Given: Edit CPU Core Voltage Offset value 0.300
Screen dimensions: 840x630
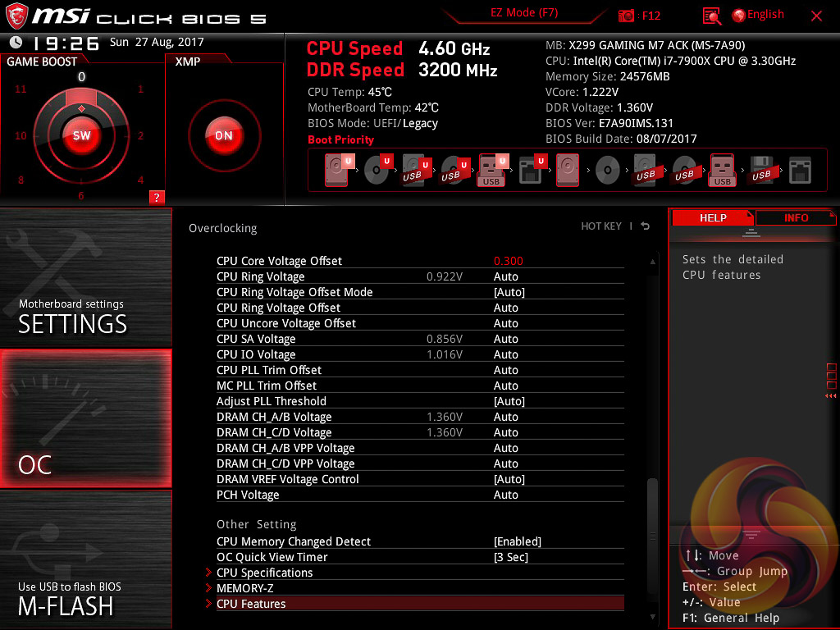Looking at the screenshot, I should (x=508, y=261).
